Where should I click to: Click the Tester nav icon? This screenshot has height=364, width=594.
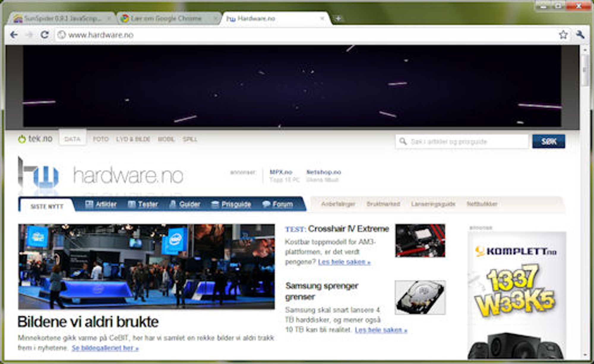[x=132, y=204]
